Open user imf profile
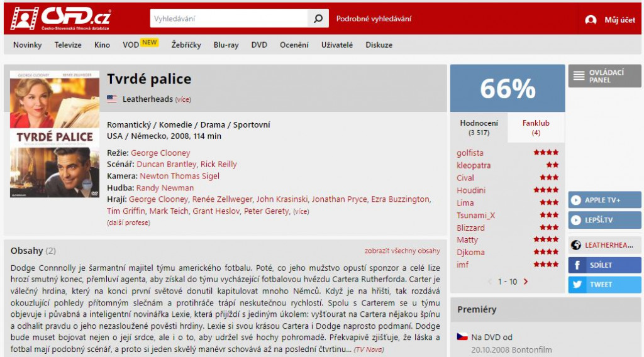The width and height of the screenshot is (644, 357). 462,265
